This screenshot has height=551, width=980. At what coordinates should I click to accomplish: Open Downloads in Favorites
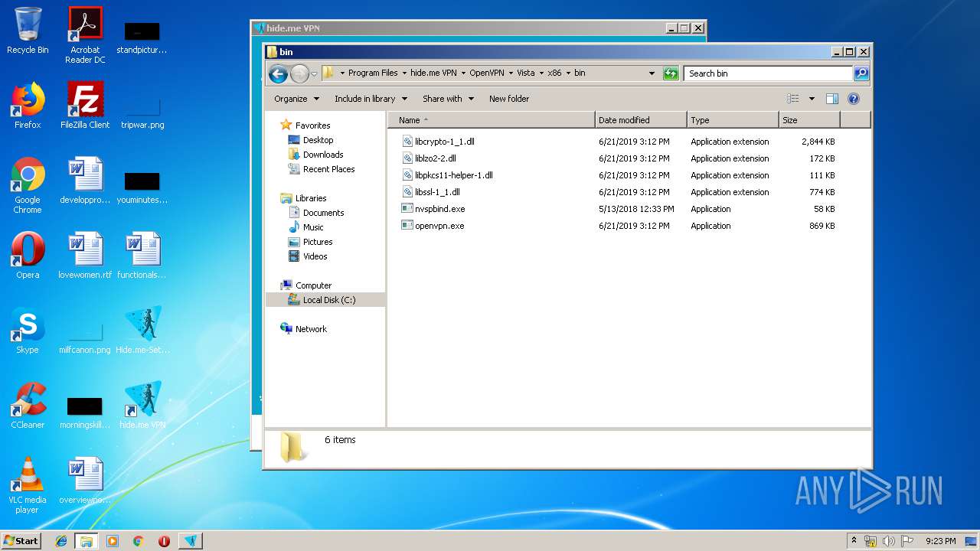click(322, 155)
